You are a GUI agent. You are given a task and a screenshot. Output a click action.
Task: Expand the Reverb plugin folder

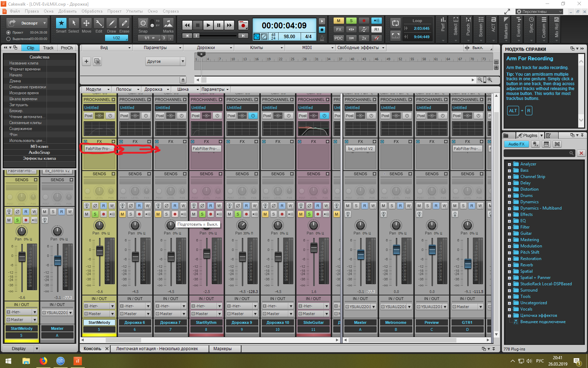pyautogui.click(x=509, y=265)
